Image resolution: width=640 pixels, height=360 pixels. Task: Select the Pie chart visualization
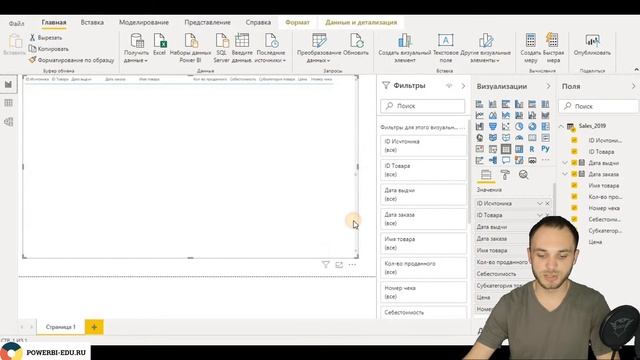(519, 127)
